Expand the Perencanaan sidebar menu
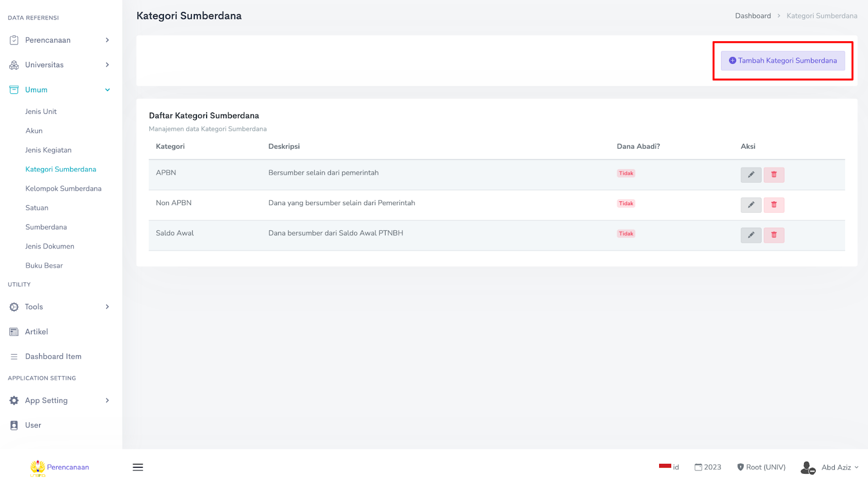868x484 pixels. pyautogui.click(x=60, y=40)
